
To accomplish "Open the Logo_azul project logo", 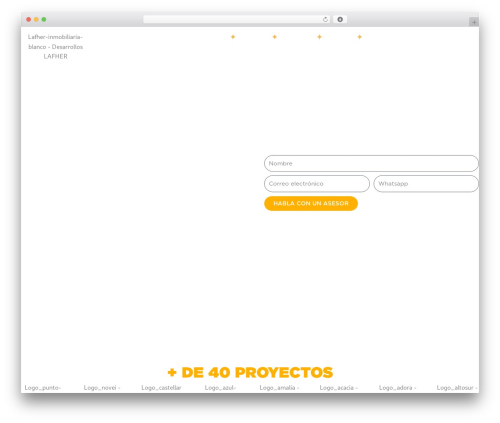I will pyautogui.click(x=220, y=388).
